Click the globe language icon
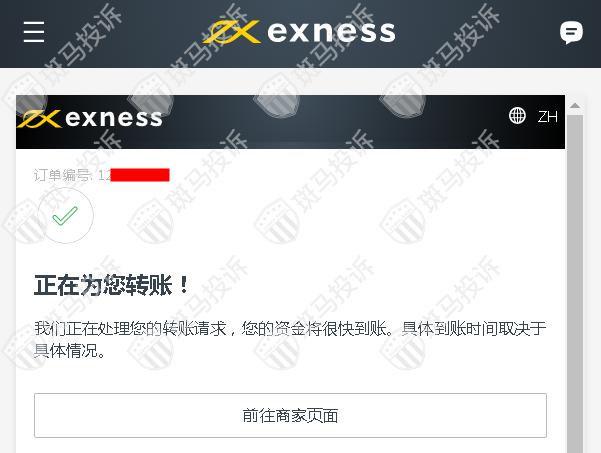This screenshot has width=601, height=453. click(517, 115)
